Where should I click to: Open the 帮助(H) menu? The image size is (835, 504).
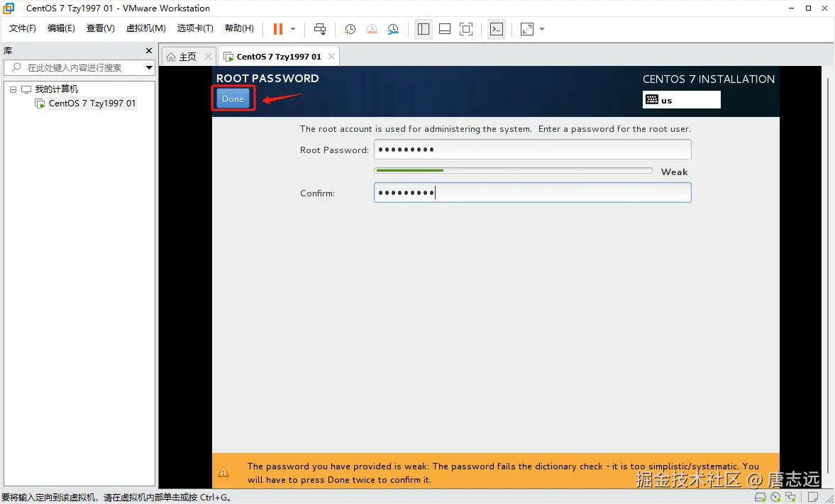point(239,28)
